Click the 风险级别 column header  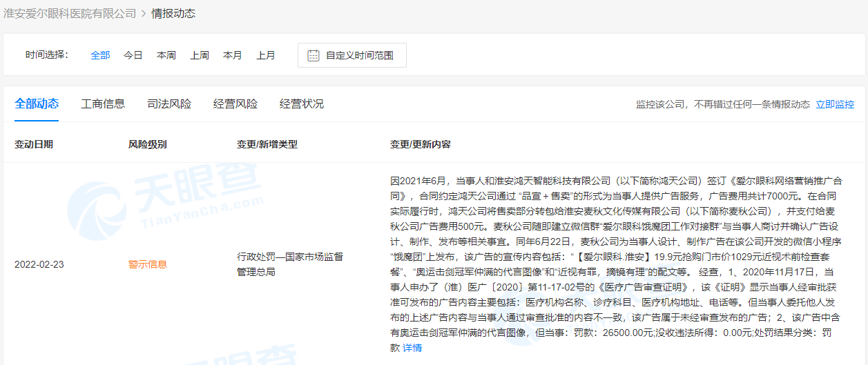pyautogui.click(x=147, y=144)
